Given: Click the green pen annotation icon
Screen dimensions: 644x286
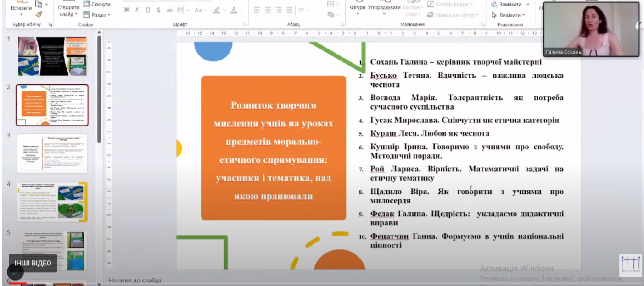Looking at the screenshot, I should [x=16, y=272].
